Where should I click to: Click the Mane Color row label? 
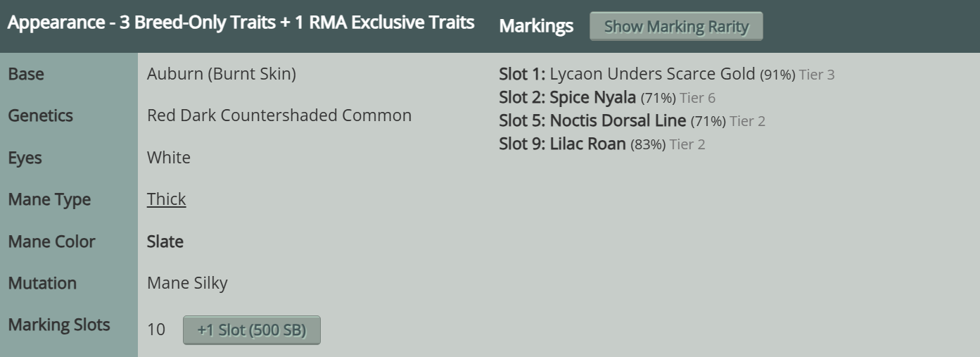coord(51,242)
